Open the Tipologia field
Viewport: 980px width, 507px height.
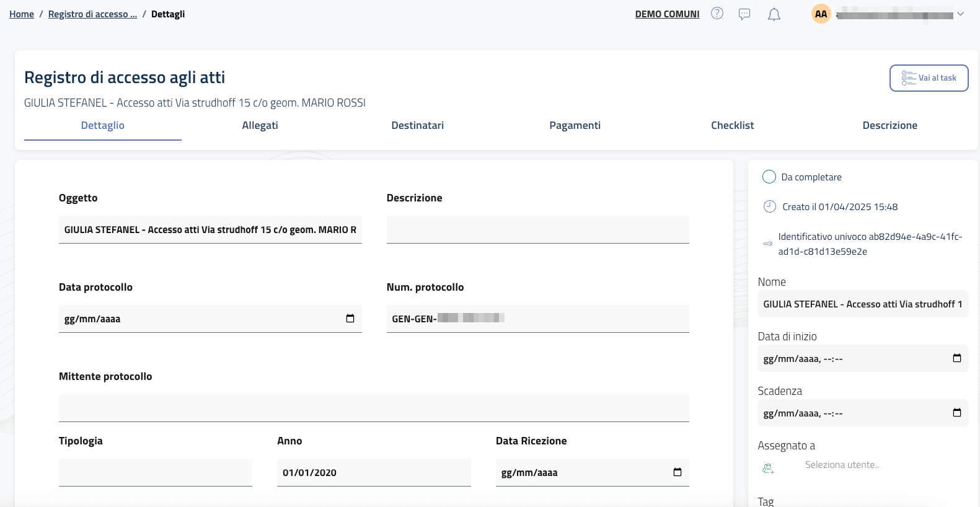pyautogui.click(x=155, y=472)
